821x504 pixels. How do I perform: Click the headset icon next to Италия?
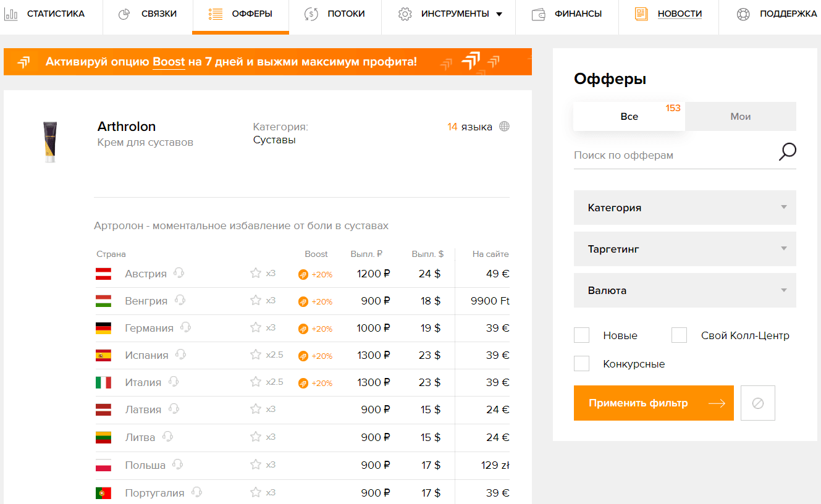[x=174, y=382]
